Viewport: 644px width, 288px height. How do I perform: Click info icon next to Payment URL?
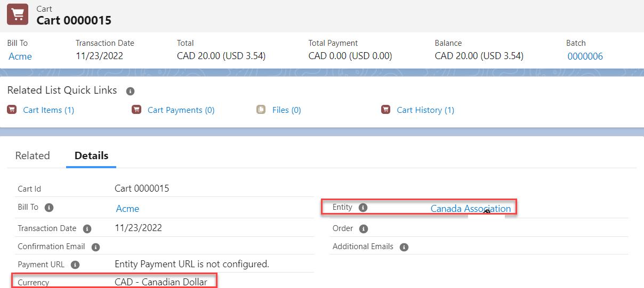pyautogui.click(x=75, y=265)
